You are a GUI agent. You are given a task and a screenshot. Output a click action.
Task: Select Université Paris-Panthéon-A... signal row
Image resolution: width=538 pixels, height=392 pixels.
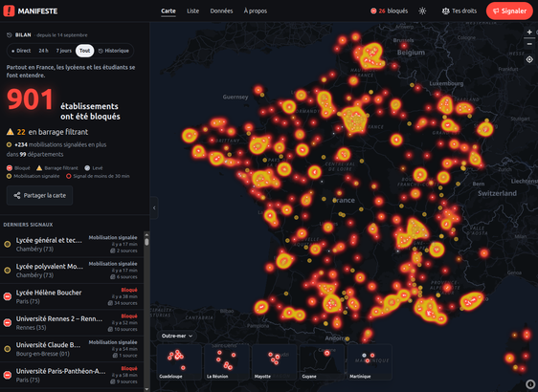pos(72,375)
